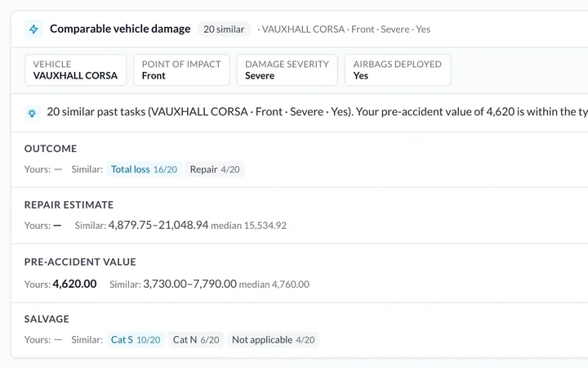Image resolution: width=588 pixels, height=368 pixels.
Task: Click the 'Cat S 10/20' salvage tag
Action: pos(136,340)
